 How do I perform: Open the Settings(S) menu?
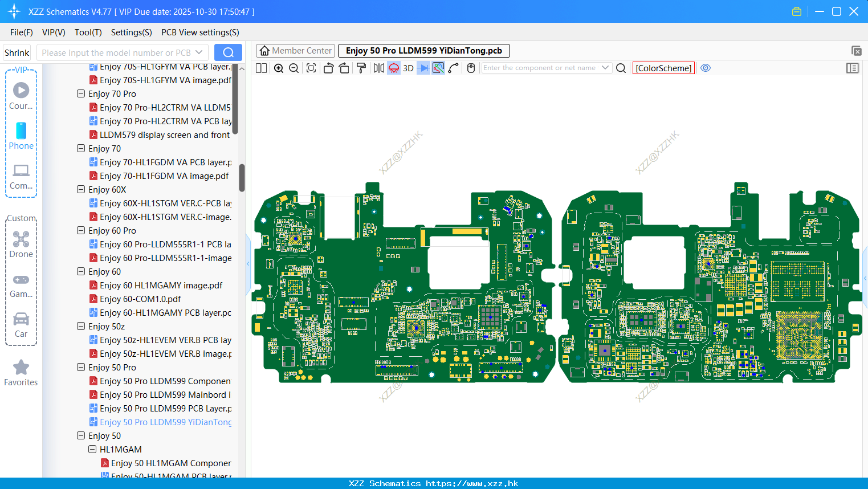132,32
